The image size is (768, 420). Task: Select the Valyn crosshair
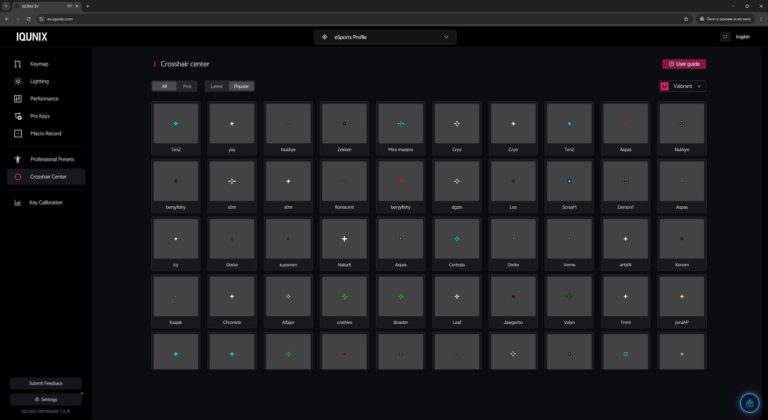[x=569, y=301]
